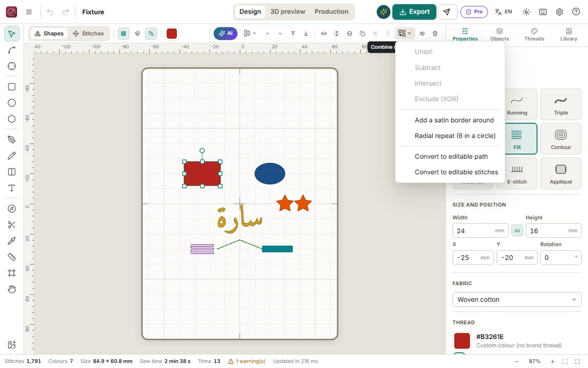Select the ellipse shape tool

pyautogui.click(x=12, y=103)
